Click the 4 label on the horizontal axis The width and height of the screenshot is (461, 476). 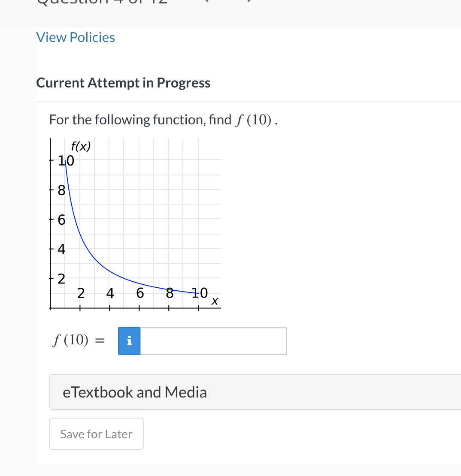point(110,293)
